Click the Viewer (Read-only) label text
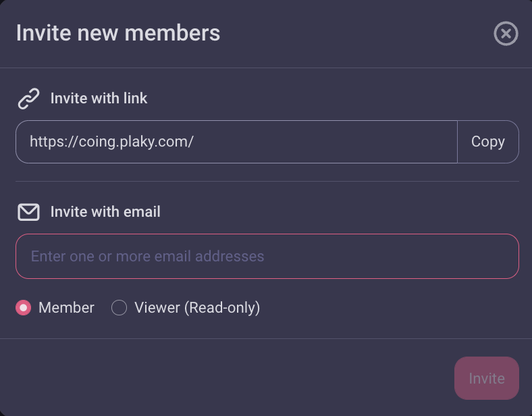 click(x=197, y=308)
